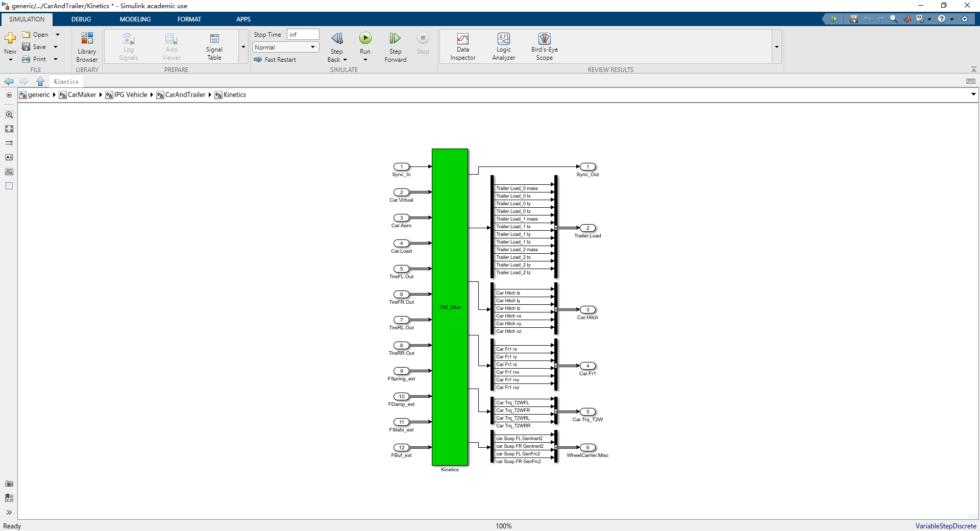Open the APPS tab

point(243,19)
